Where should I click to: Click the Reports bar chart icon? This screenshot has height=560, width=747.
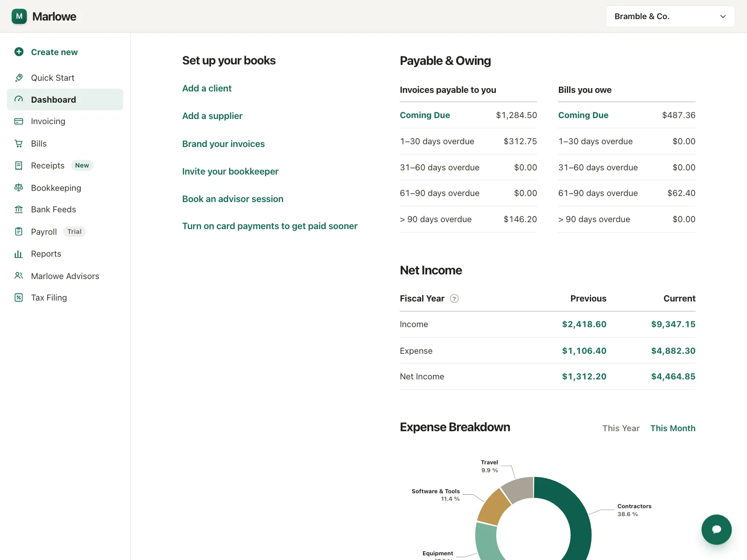tap(19, 254)
